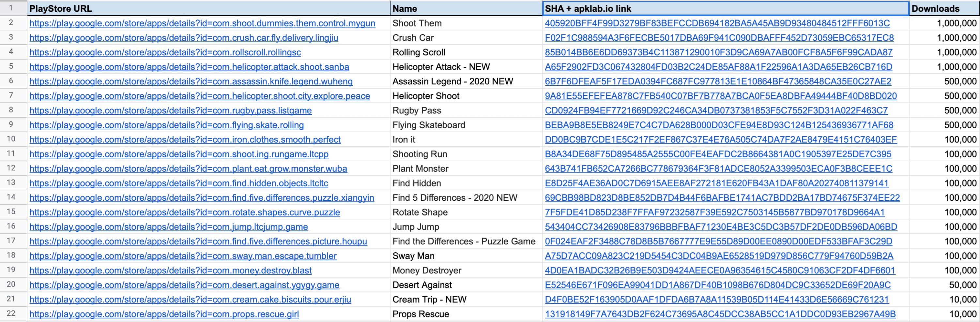Click the 'Downloads' column header cell
This screenshot has height=322, width=980.
943,8
